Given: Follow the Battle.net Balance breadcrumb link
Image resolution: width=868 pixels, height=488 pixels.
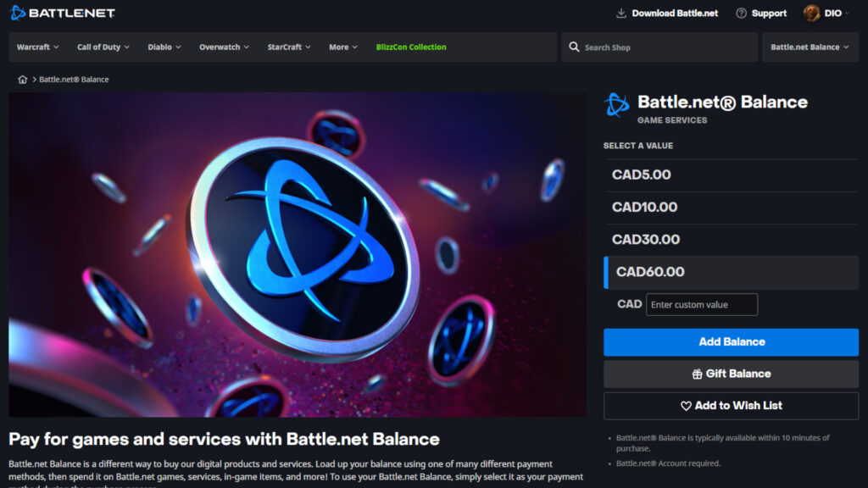Looking at the screenshot, I should (x=73, y=79).
